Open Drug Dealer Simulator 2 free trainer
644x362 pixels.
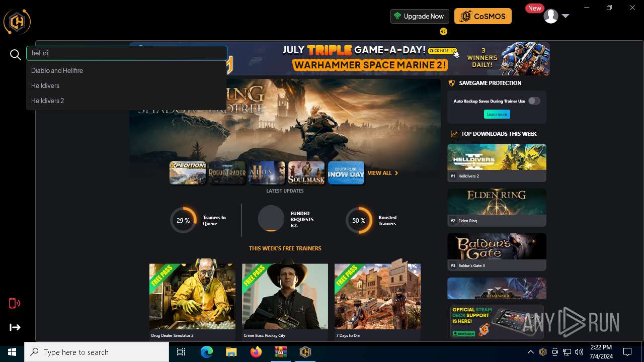point(192,300)
